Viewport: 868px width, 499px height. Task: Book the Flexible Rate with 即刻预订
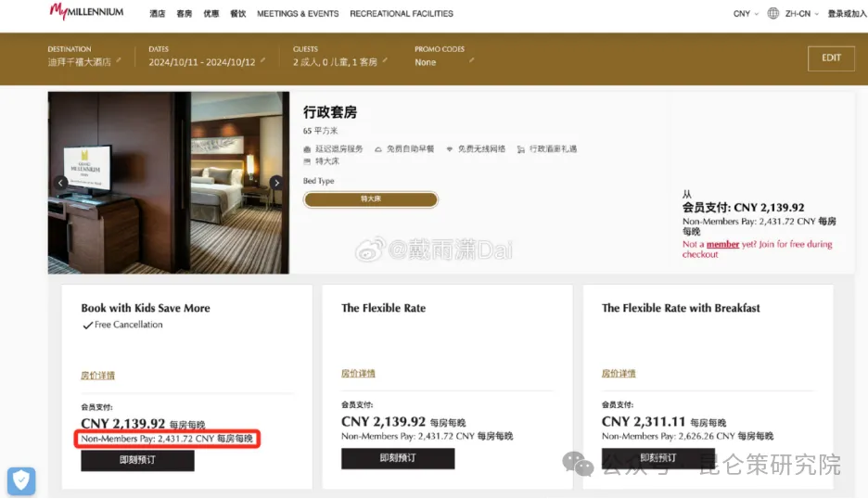pos(398,458)
